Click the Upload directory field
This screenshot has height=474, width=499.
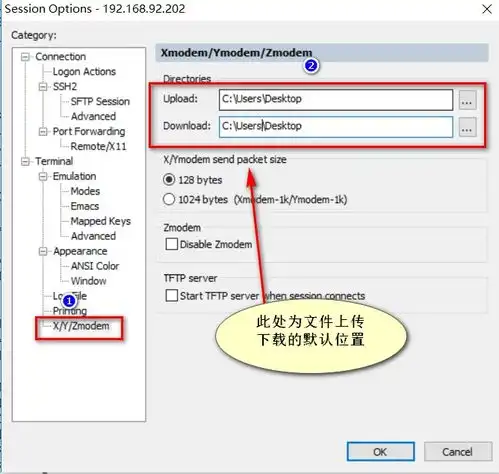pyautogui.click(x=336, y=99)
